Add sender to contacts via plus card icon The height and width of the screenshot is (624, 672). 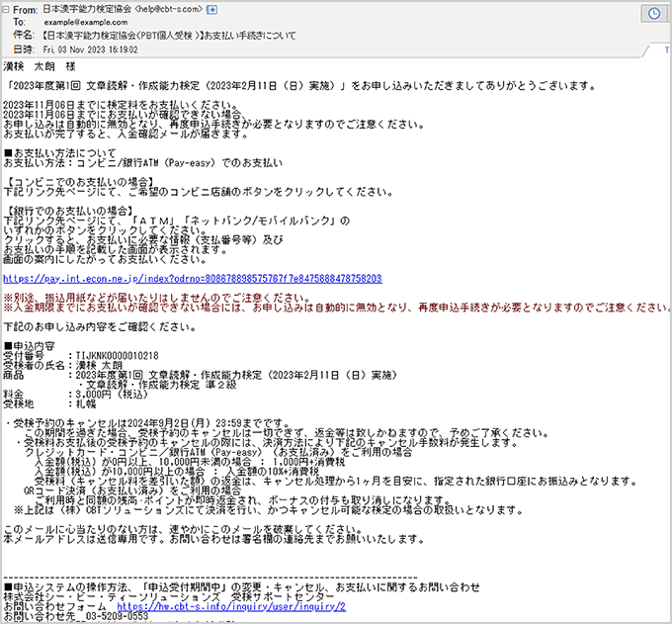211,10
